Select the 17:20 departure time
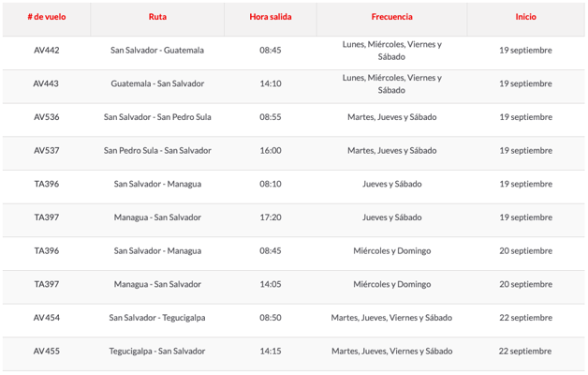This screenshot has height=375, width=588. point(270,217)
